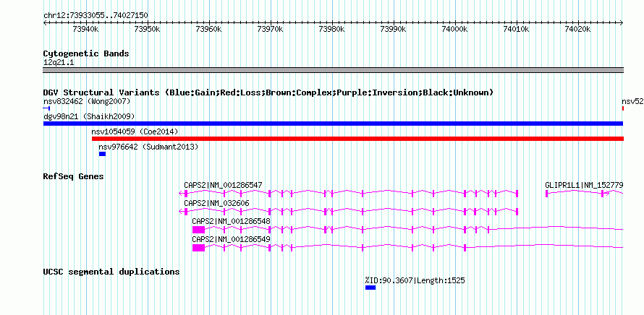The width and height of the screenshot is (644, 315).
Task: Select the Cytogenetic Bands track title
Action: pos(86,53)
